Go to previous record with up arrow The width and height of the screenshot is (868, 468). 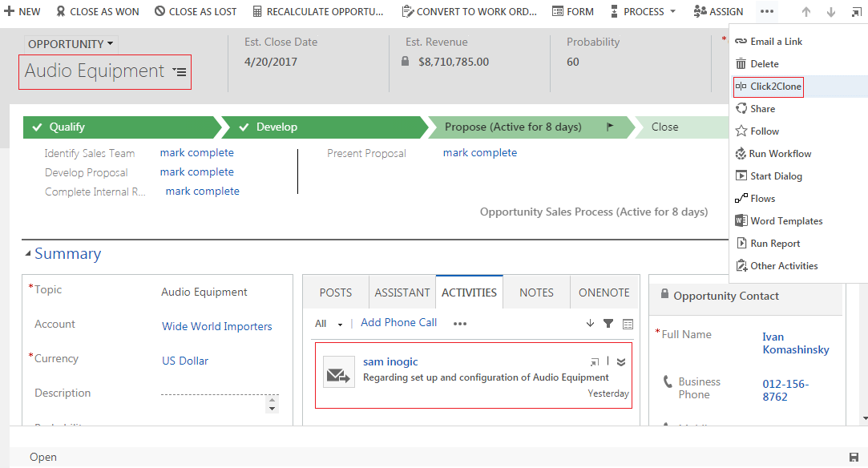coord(806,12)
